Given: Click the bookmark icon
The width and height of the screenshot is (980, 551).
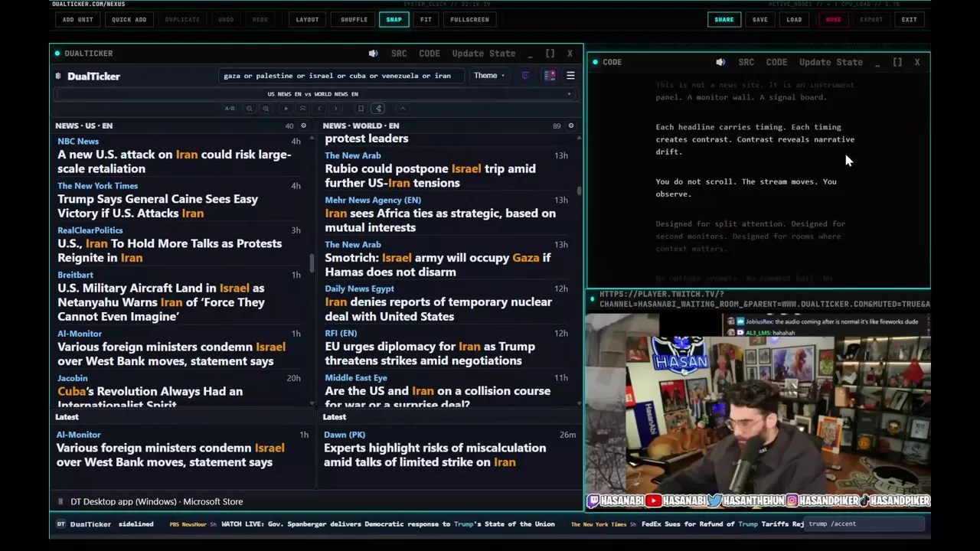Looking at the screenshot, I should 361,109.
